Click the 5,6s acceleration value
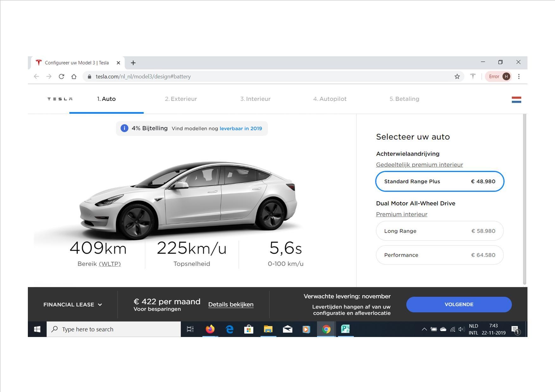Image resolution: width=555 pixels, height=392 pixels. (285, 248)
